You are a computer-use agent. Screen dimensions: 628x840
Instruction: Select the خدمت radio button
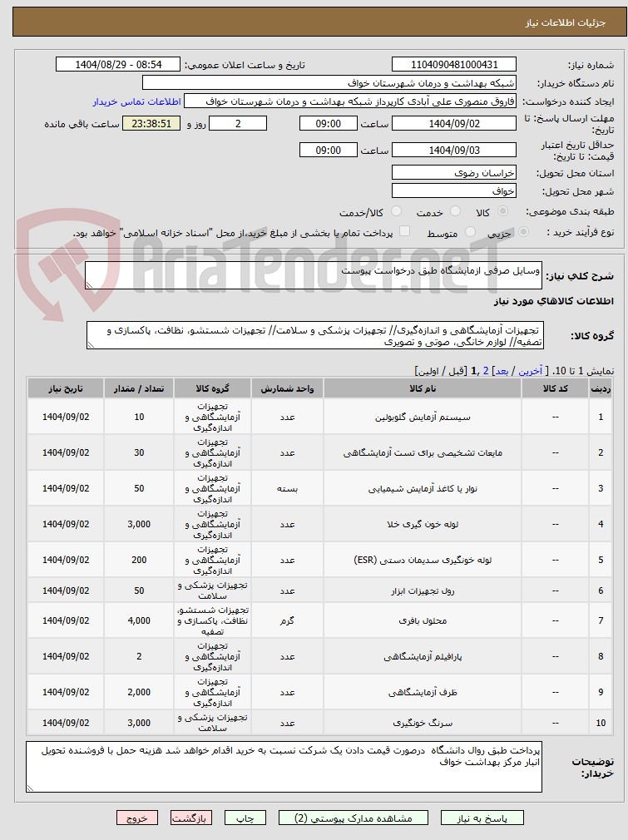coord(456,211)
